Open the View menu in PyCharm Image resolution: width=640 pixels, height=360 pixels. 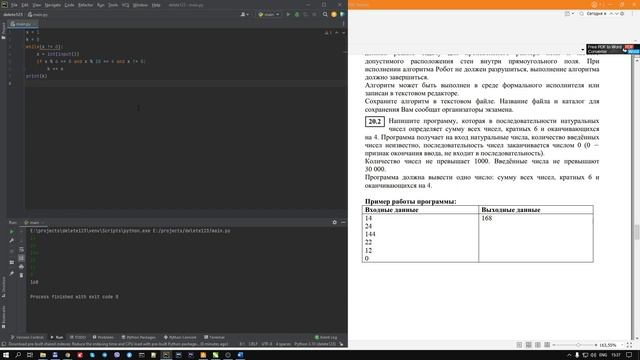coord(37,5)
